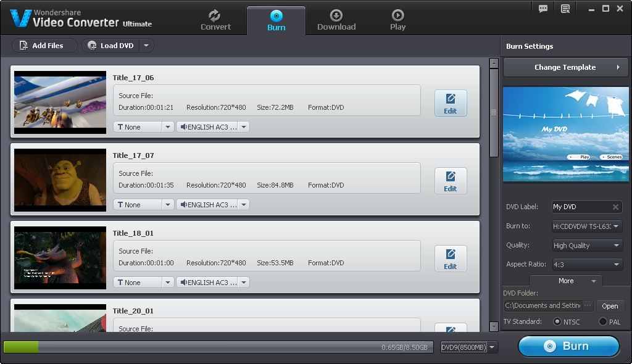Image resolution: width=632 pixels, height=364 pixels.
Task: Clear the DVD Label text with X icon
Action: point(615,207)
